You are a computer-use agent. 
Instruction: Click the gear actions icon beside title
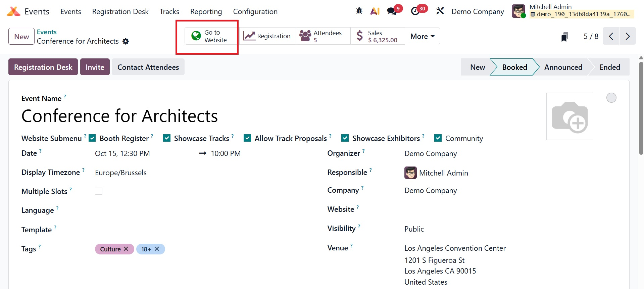click(x=126, y=41)
